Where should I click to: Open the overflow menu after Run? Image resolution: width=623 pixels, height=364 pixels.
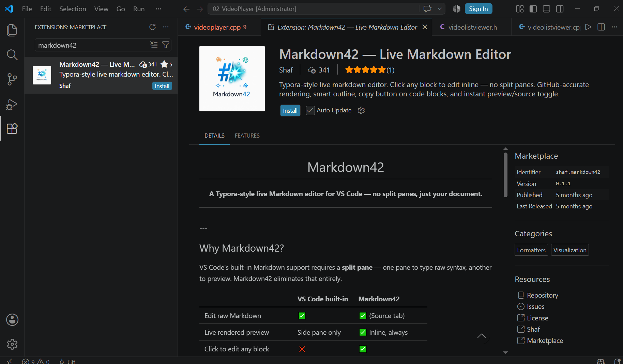tap(158, 9)
